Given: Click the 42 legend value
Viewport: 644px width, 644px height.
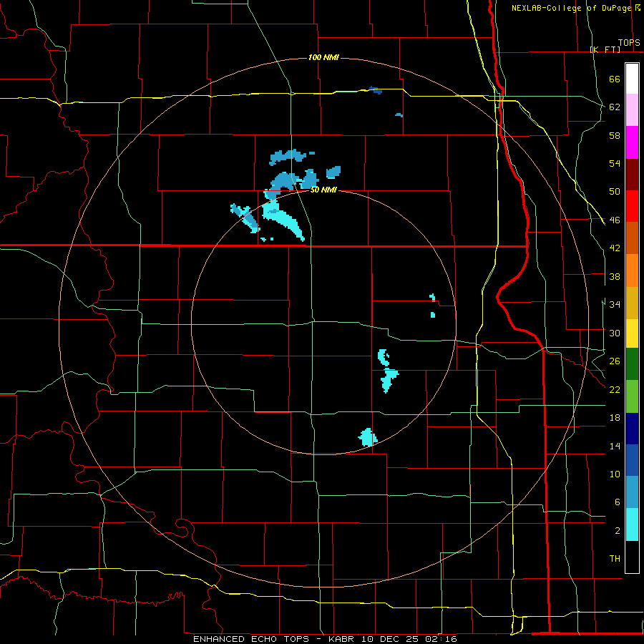Looking at the screenshot, I should (615, 248).
